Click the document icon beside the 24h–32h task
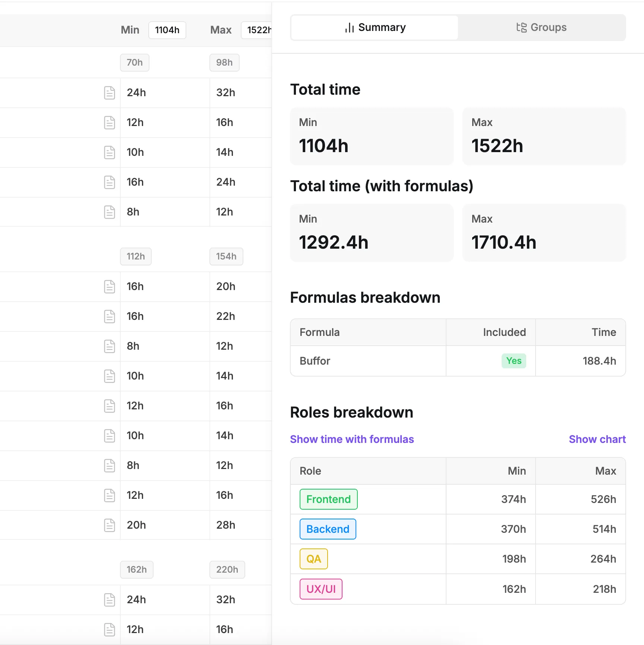This screenshot has width=644, height=645. 110,93
